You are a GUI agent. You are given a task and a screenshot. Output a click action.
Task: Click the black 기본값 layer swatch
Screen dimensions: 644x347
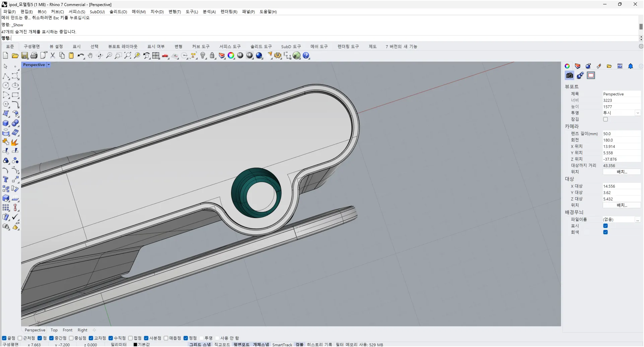click(x=135, y=344)
